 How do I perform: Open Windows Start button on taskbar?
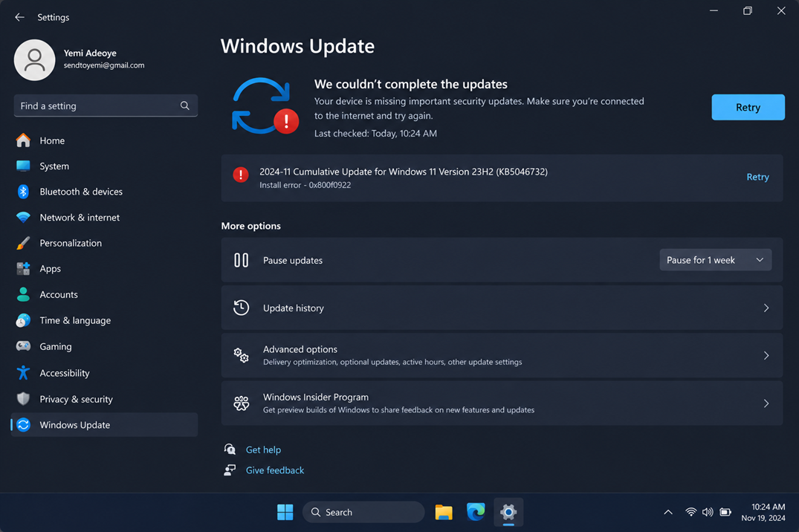point(285,512)
